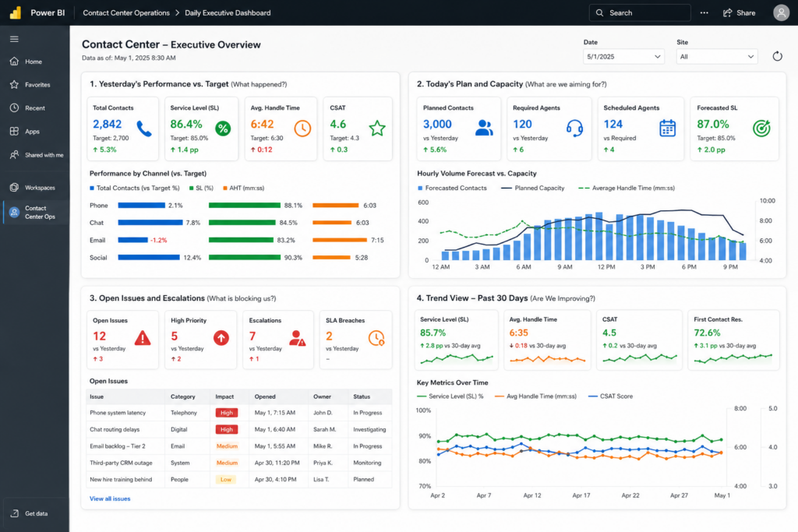
Task: Click owner Priya K. in issues table
Action: [x=323, y=463]
